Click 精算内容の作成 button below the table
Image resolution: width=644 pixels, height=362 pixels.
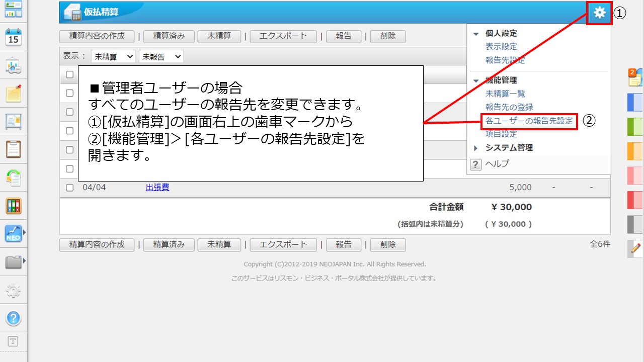(97, 245)
